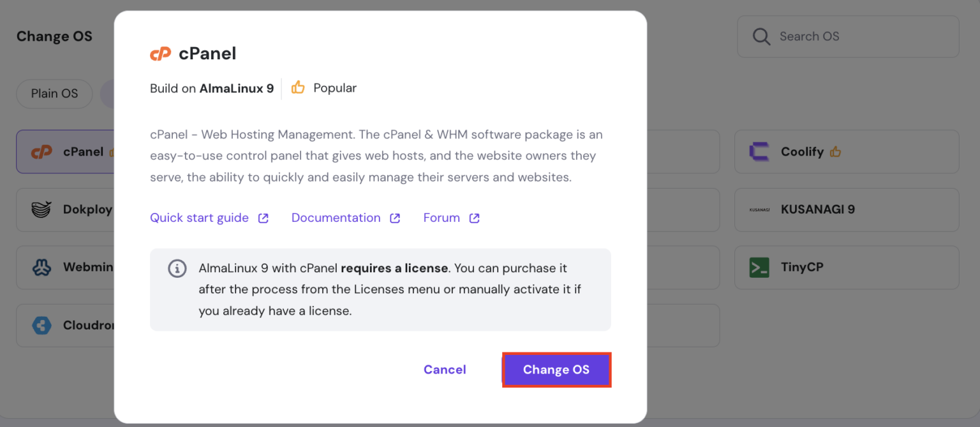
Task: Click the KUSANAGI logo icon
Action: [760, 210]
